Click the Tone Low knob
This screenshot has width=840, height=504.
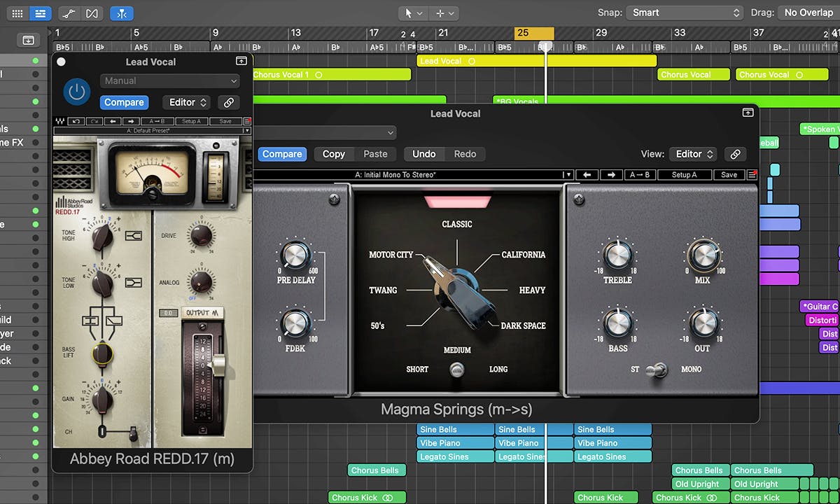click(x=102, y=283)
